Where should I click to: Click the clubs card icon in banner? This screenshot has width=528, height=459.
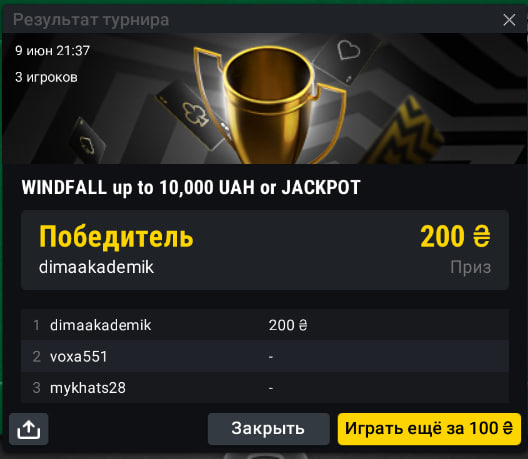pyautogui.click(x=195, y=113)
